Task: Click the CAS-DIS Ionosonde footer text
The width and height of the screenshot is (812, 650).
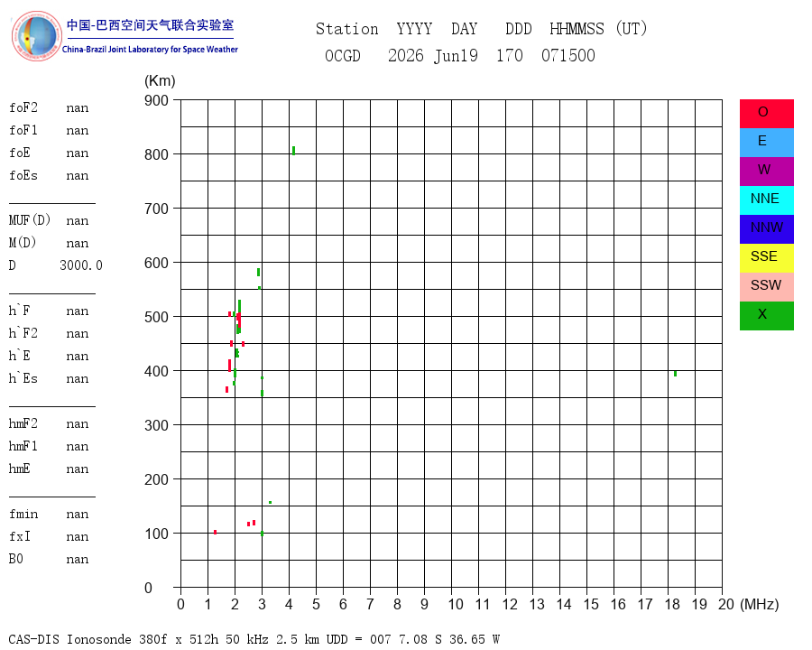Action: (x=69, y=639)
